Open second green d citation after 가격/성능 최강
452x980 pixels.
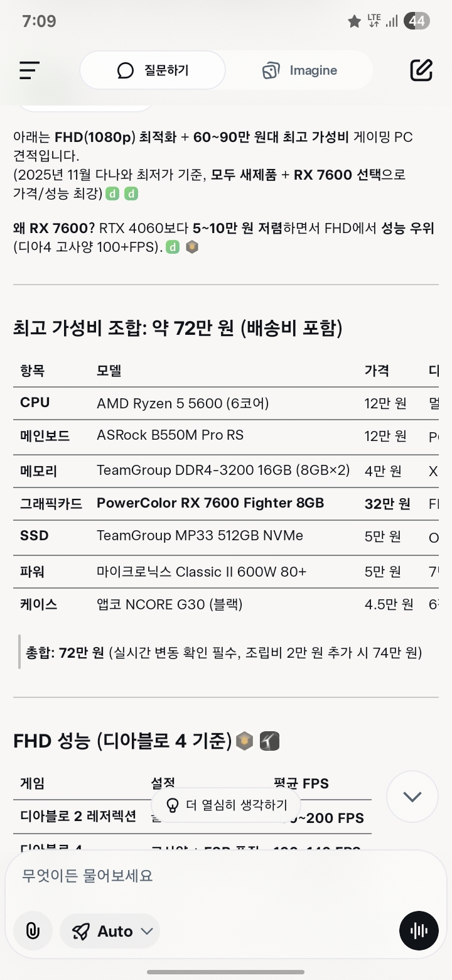click(131, 194)
